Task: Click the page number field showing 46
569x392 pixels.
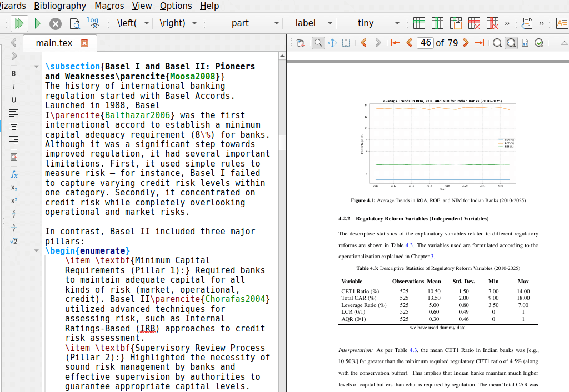Action: (425, 43)
